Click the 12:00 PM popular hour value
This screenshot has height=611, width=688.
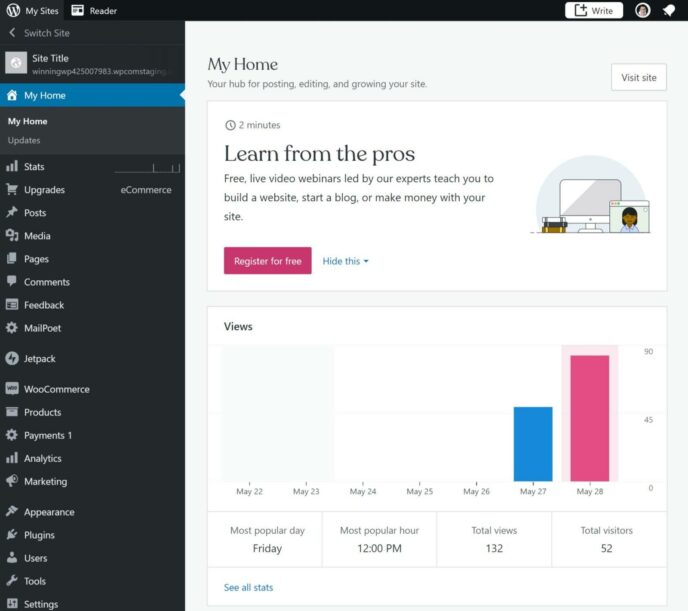[x=380, y=548]
